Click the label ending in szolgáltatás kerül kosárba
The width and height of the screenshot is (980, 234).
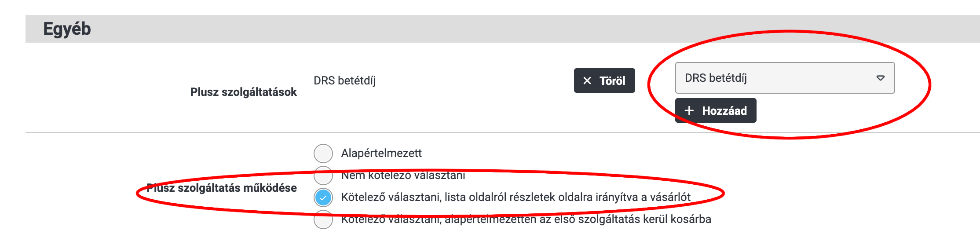(x=526, y=219)
